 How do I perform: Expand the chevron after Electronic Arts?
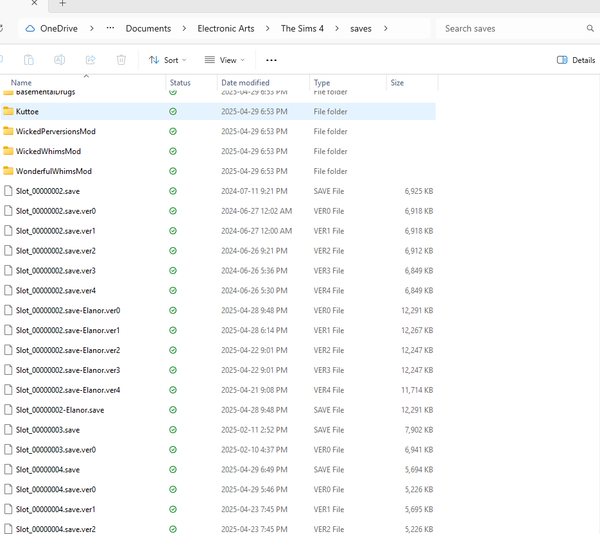tap(267, 28)
